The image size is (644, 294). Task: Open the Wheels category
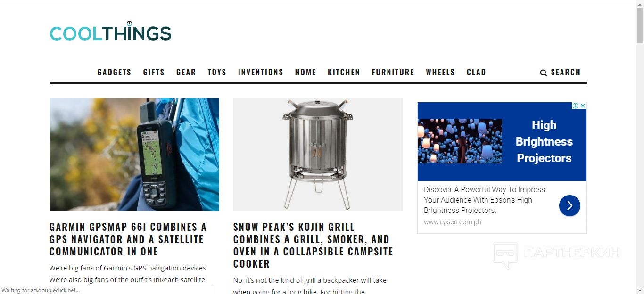pos(440,72)
